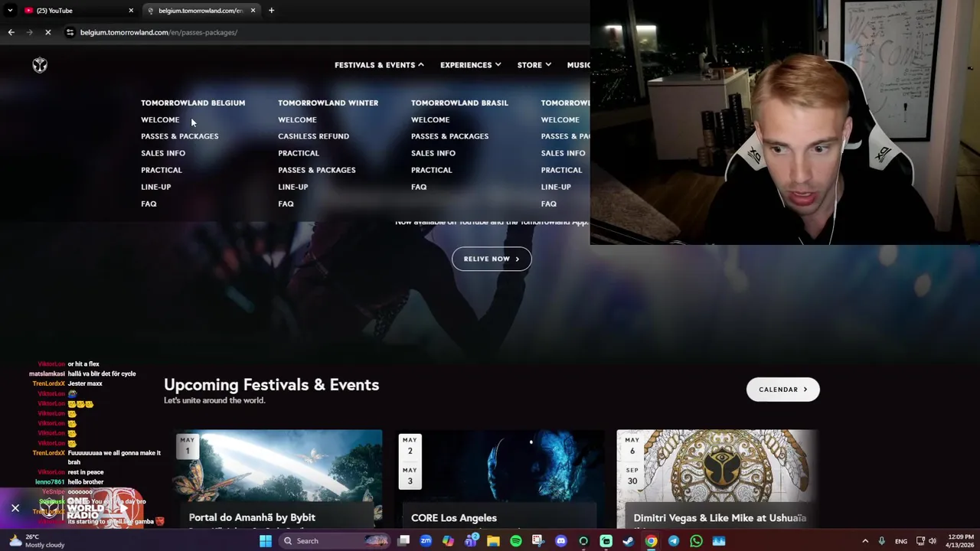
Task: Open Microsoft Teams from the taskbar
Action: 471,541
